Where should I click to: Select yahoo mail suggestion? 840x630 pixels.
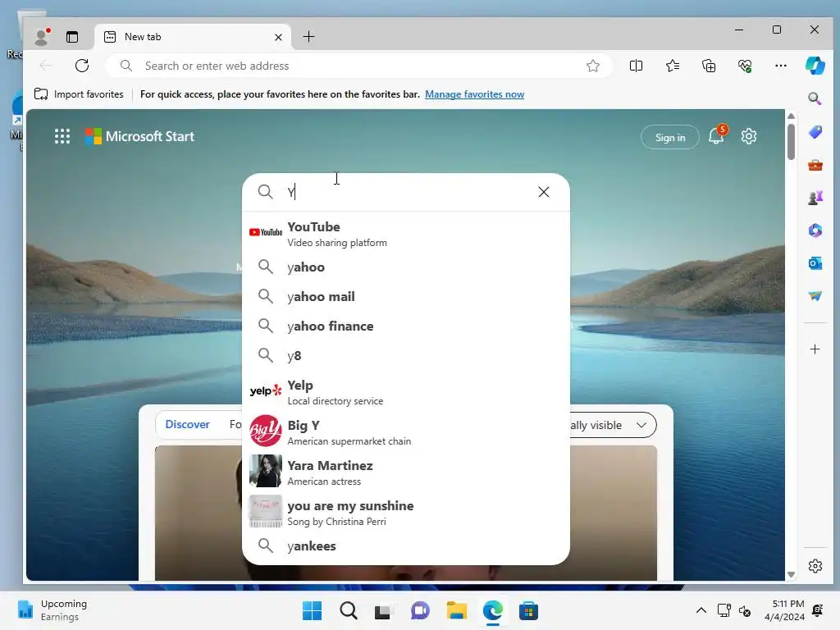[x=405, y=296]
